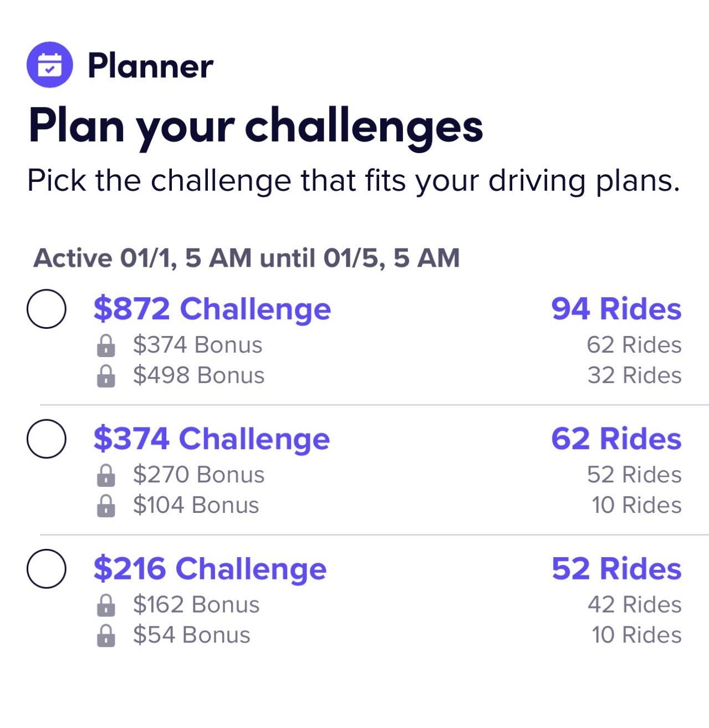Click lock icon beside $162 Bonus

point(106,605)
